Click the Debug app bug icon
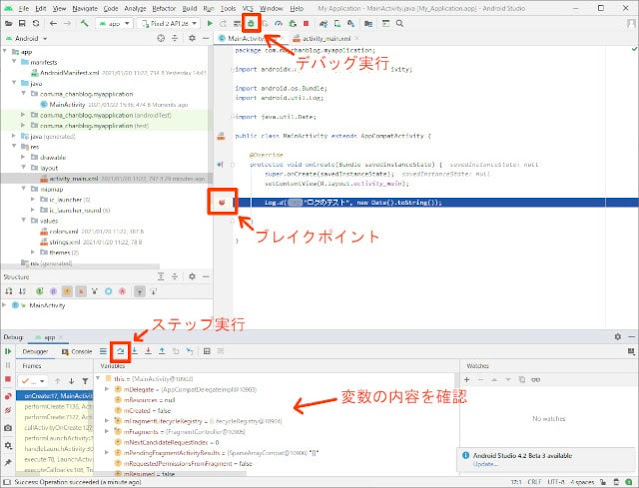This screenshot has width=639, height=488. coord(252,21)
